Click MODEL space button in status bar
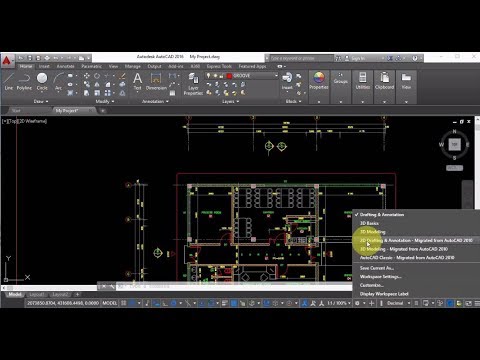The width and height of the screenshot is (480, 360). point(110,303)
